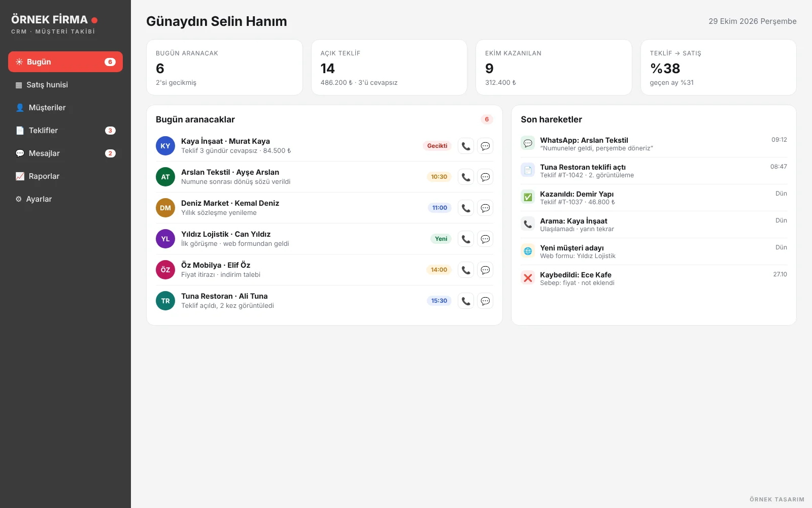Click the green checkmark icon for Demir Yapı
The width and height of the screenshot is (812, 508).
coord(528,197)
